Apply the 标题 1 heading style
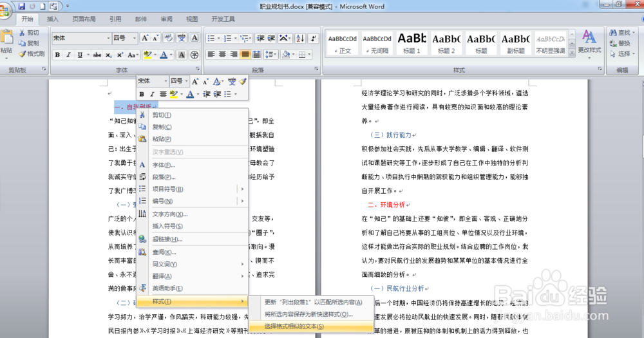Image resolution: width=644 pixels, height=338 pixels. click(412, 43)
